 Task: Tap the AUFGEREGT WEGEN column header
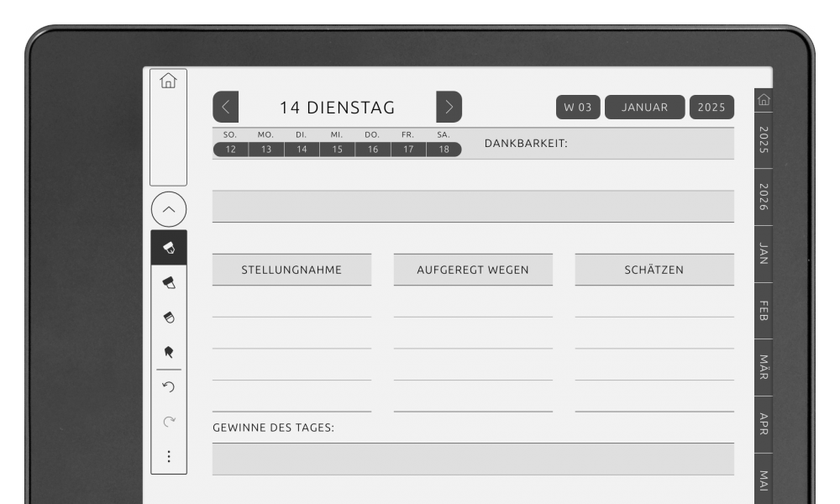coord(473,270)
